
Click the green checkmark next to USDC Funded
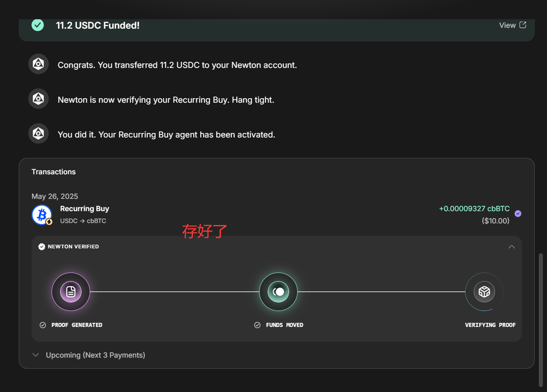(x=38, y=25)
